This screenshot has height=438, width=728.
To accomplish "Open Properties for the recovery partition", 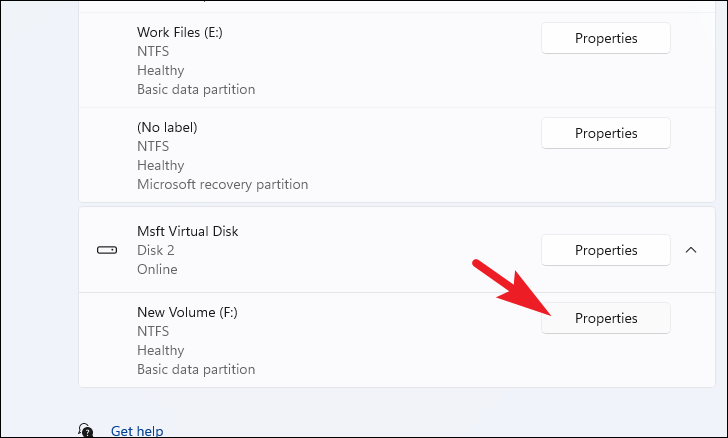I will [605, 133].
